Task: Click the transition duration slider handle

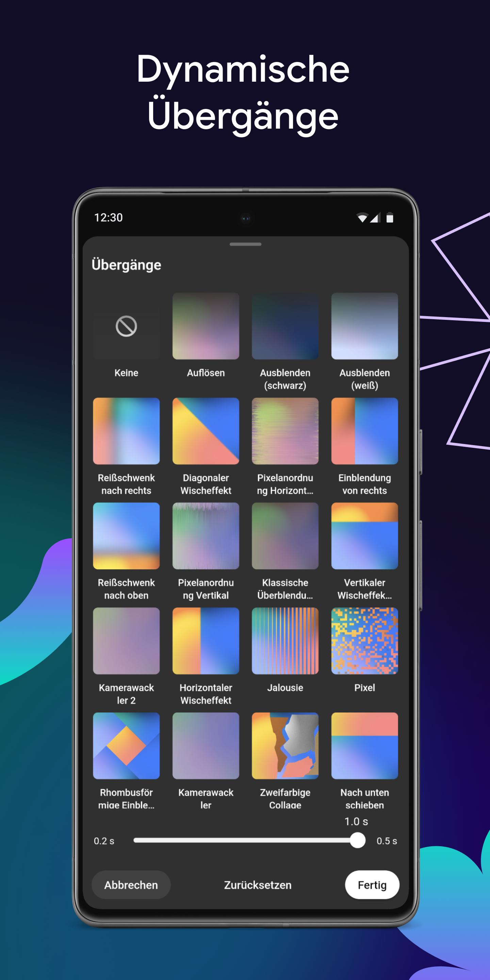Action: tap(357, 840)
